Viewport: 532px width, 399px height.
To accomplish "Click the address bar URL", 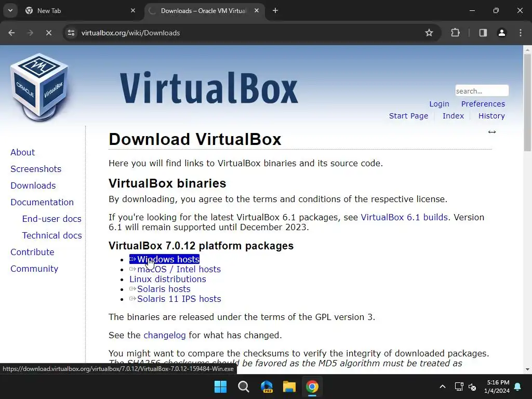I will (130, 33).
